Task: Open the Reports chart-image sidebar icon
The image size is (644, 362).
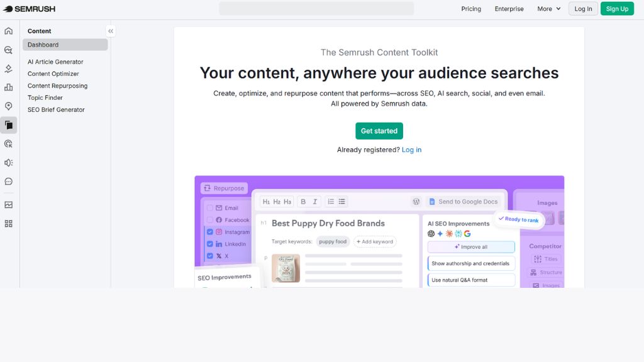Action: click(x=9, y=205)
